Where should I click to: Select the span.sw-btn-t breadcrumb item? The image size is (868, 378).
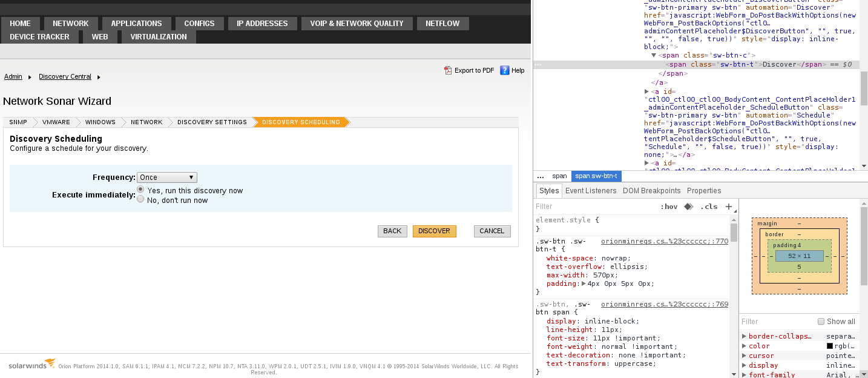(x=596, y=176)
